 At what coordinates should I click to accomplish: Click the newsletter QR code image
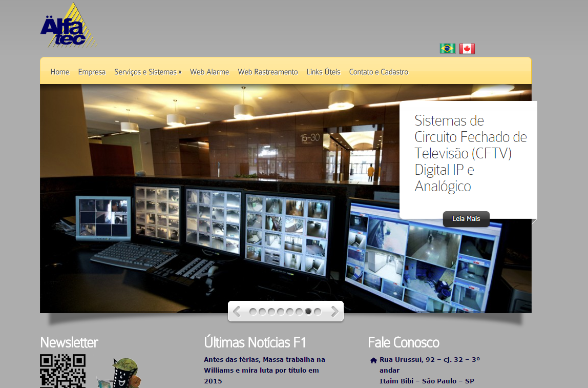point(62,371)
